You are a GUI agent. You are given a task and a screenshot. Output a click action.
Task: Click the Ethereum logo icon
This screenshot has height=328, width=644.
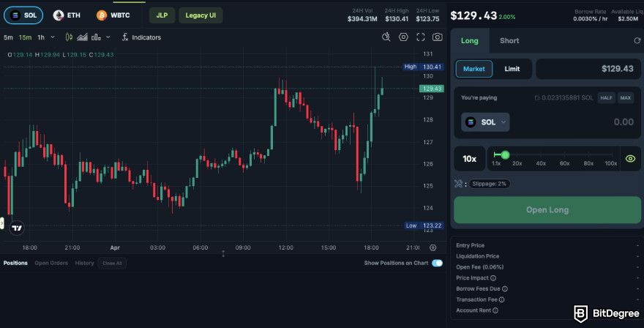tap(59, 15)
